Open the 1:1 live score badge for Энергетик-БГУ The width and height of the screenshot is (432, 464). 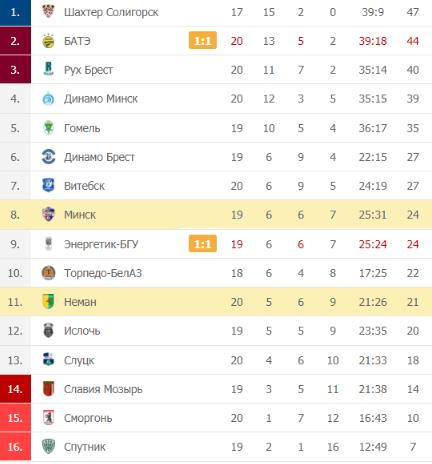pyautogui.click(x=203, y=244)
